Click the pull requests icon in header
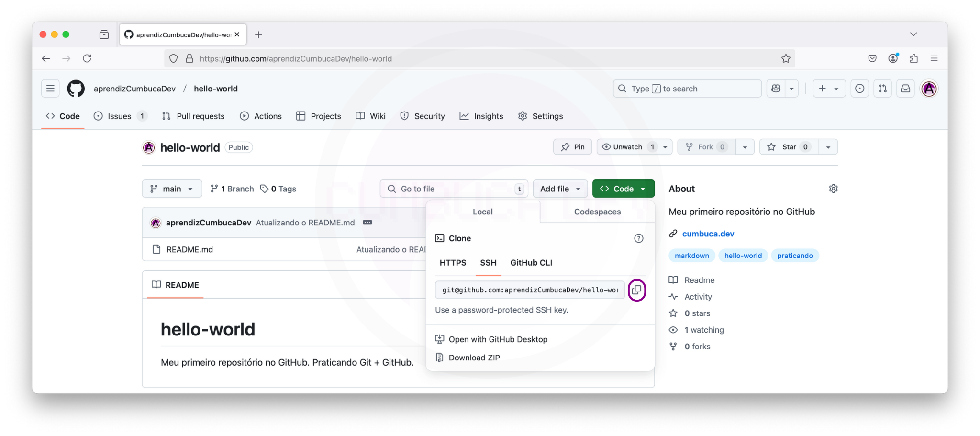This screenshot has width=980, height=436. [882, 89]
